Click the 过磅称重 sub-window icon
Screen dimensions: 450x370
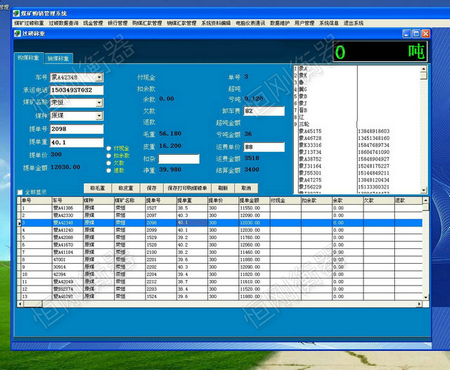coord(17,33)
